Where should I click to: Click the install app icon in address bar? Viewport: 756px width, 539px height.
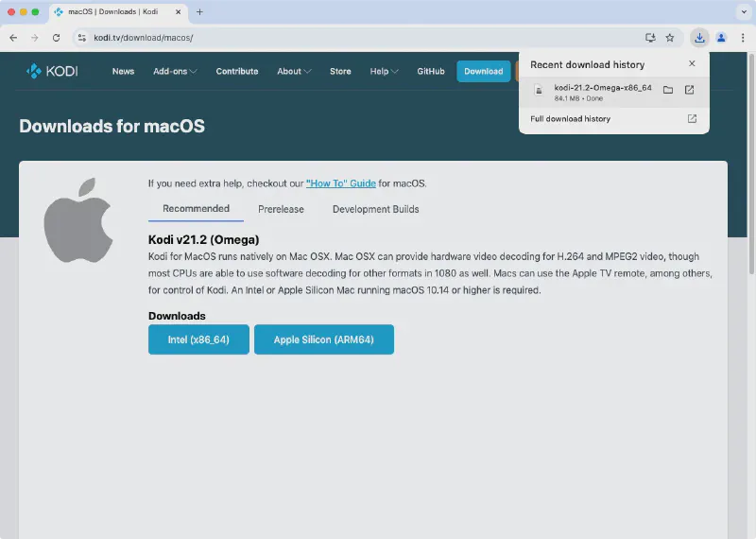(650, 38)
